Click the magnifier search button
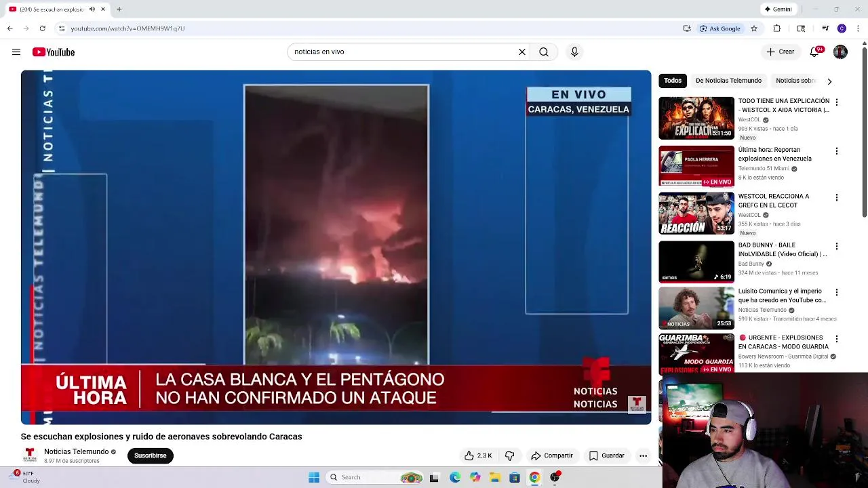 (x=544, y=52)
